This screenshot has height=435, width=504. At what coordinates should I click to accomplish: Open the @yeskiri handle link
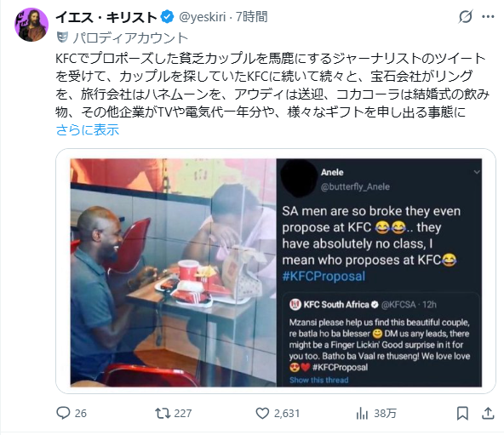[202, 17]
